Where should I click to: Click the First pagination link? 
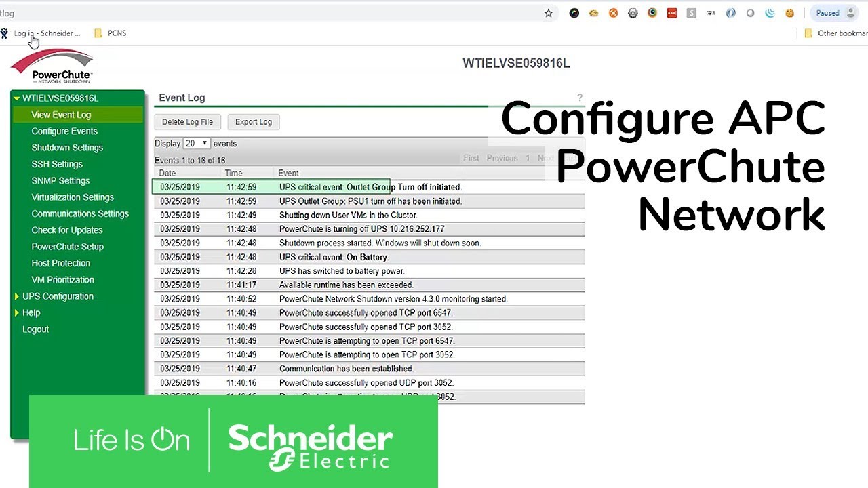pyautogui.click(x=471, y=158)
